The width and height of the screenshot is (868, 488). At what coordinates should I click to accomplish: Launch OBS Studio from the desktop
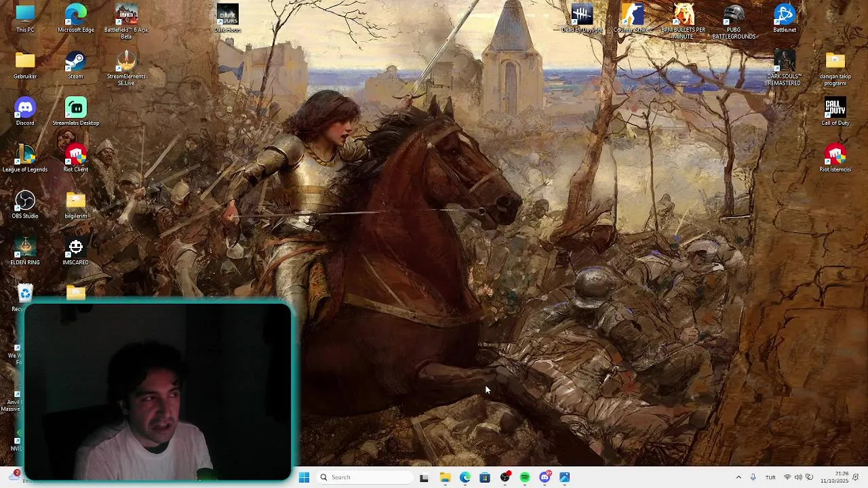(x=25, y=205)
